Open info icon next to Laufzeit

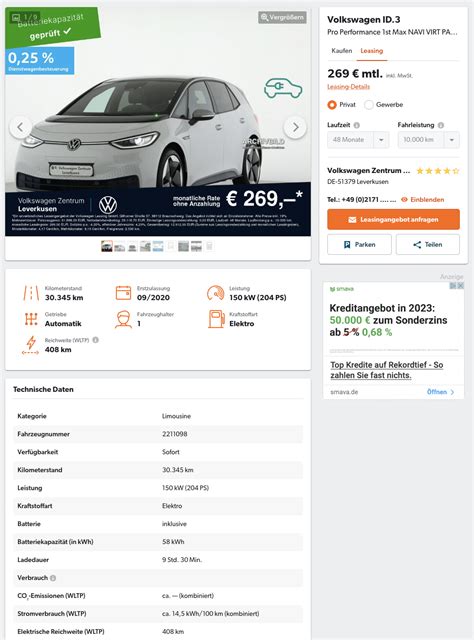coord(356,125)
